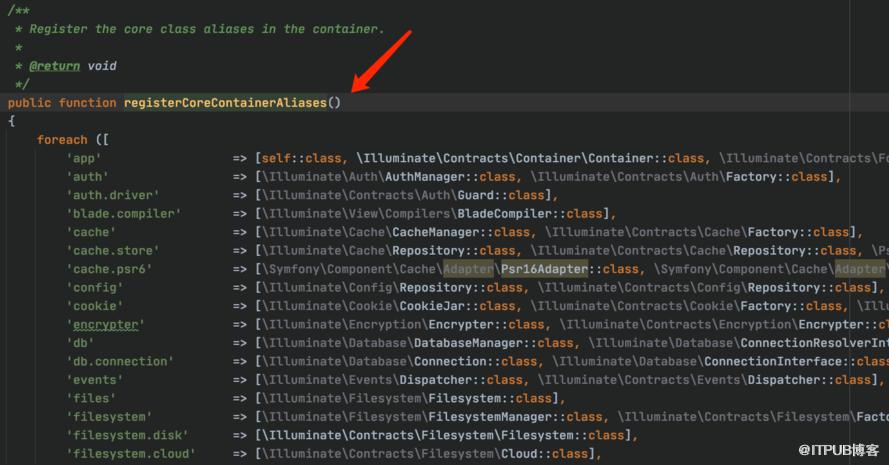Screen dimensions: 889x465
Task: Click the 'auth' alias key
Action: (87, 177)
